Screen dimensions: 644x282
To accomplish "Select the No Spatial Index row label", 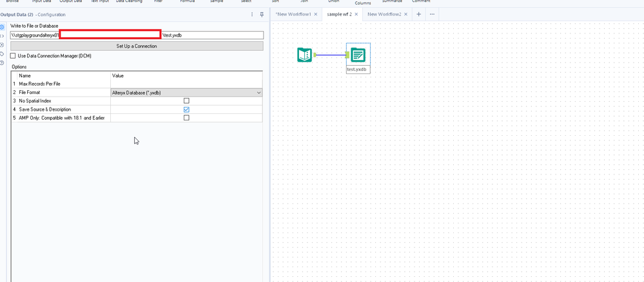I will (x=35, y=100).
